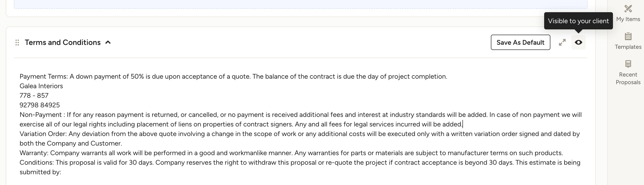The height and width of the screenshot is (185, 644).
Task: Place cursor in Payment Terms line
Action: point(233,76)
